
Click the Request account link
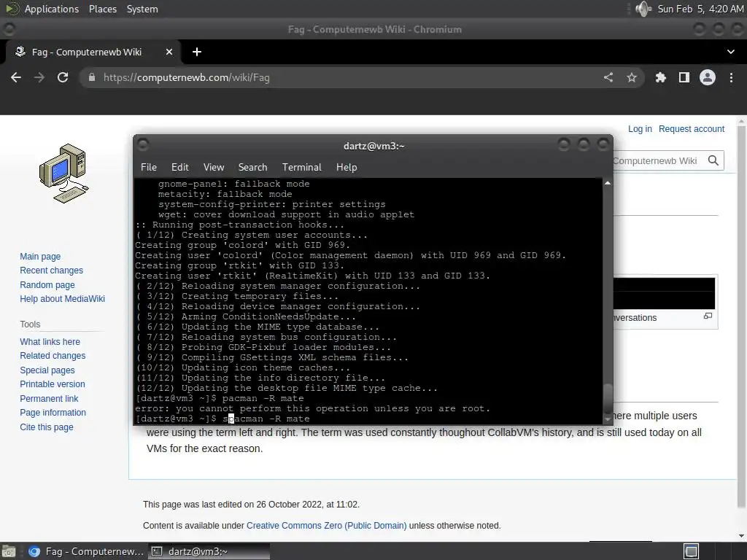click(692, 128)
